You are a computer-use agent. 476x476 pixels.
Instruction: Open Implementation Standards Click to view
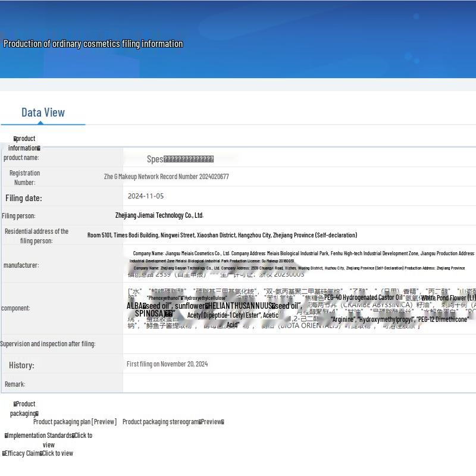click(48, 440)
